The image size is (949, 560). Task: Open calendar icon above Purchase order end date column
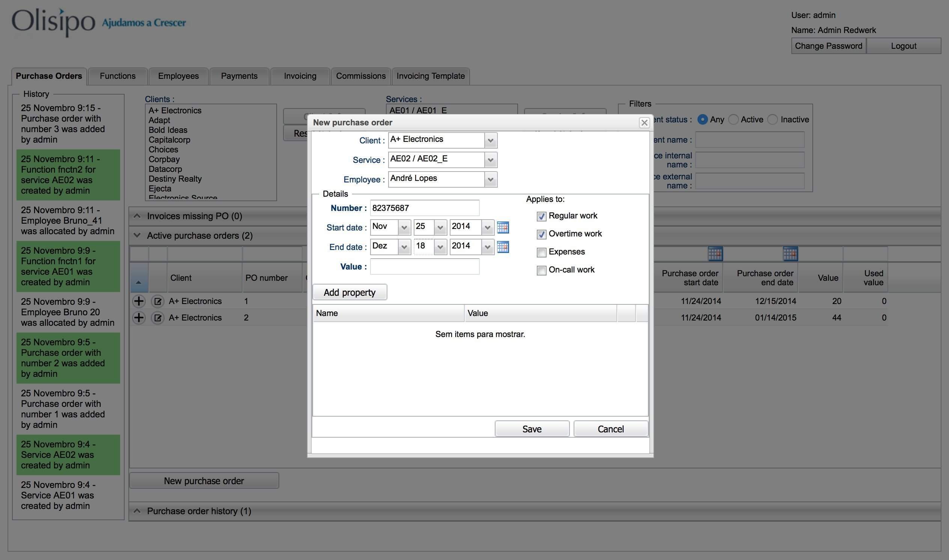click(790, 254)
